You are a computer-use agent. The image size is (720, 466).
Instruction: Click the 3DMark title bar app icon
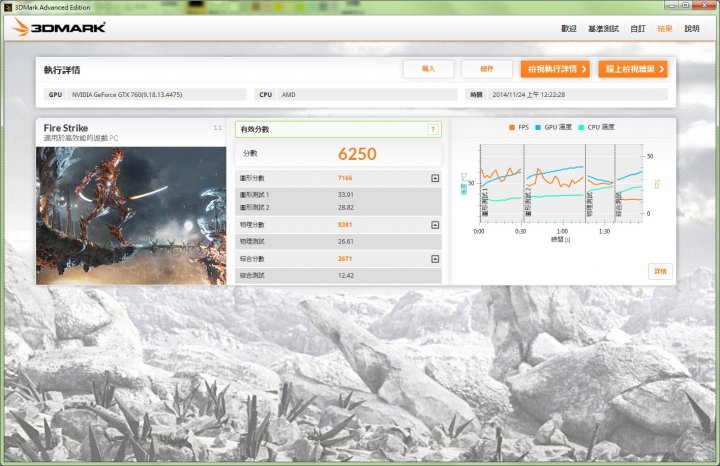coord(8,7)
